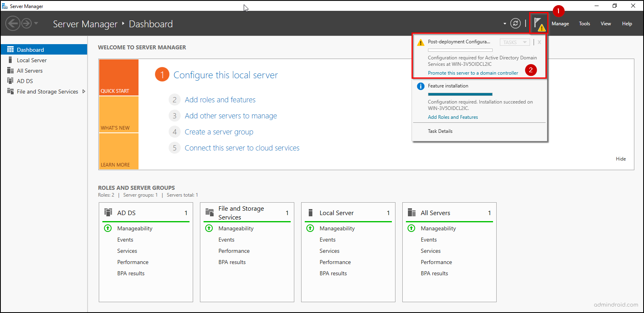Click Promote this server to a domain controller
The width and height of the screenshot is (644, 313).
pos(473,73)
